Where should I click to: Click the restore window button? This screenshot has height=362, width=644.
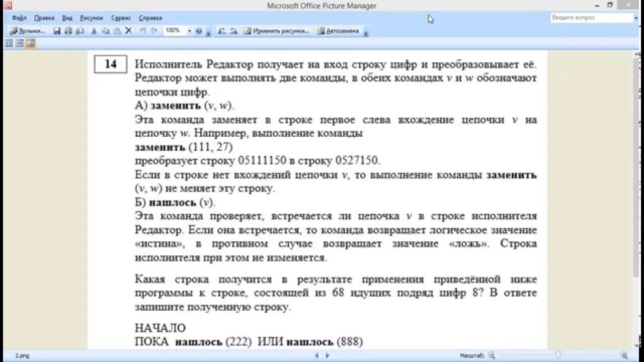610,5
